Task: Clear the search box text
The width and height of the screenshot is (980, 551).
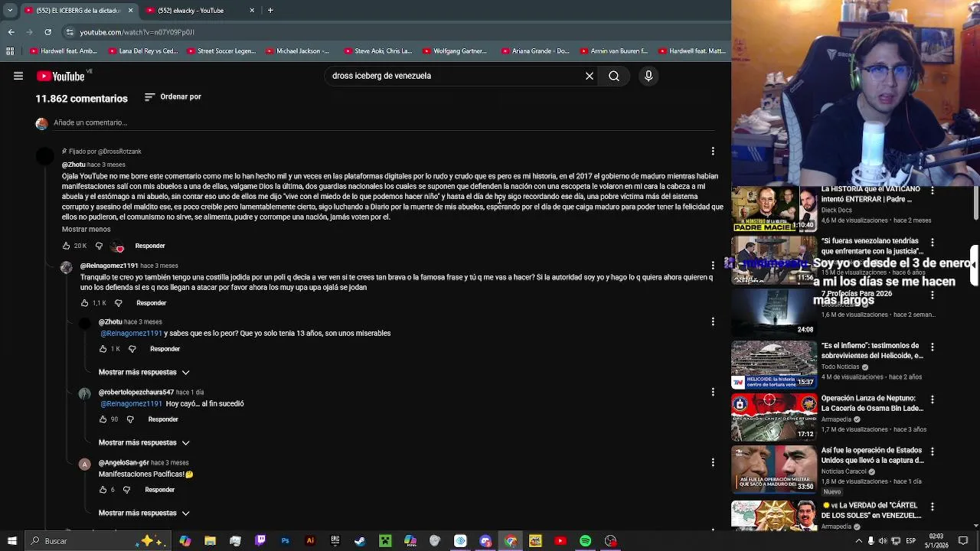Action: [590, 76]
